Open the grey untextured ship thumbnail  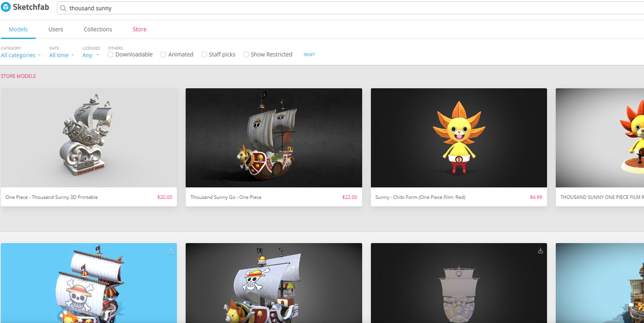[x=458, y=283]
